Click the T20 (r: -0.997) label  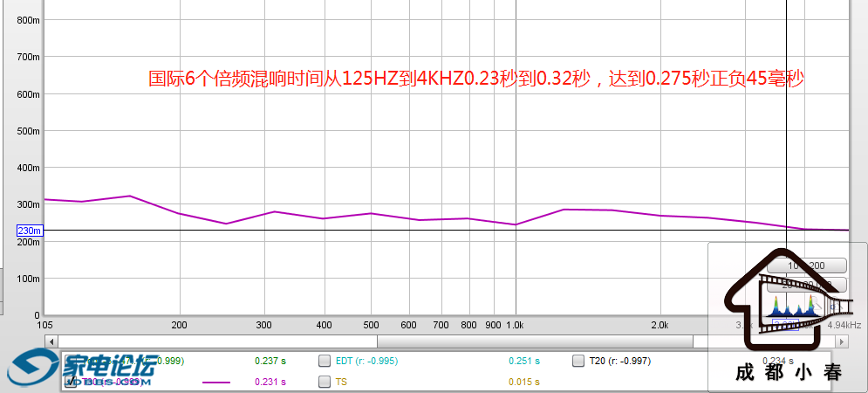coord(620,362)
